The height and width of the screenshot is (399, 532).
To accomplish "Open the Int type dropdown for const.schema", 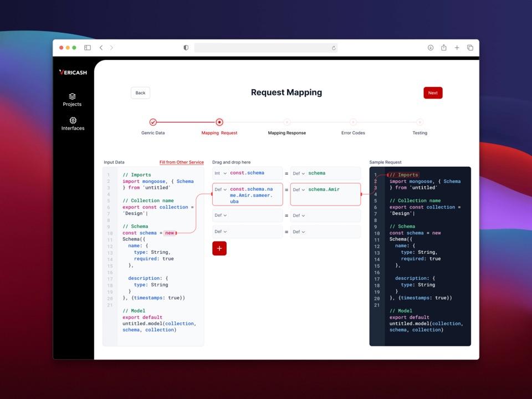I will [221, 173].
